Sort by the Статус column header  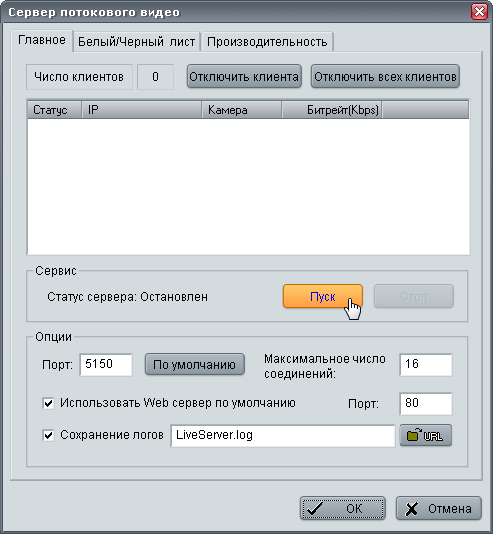[54, 110]
